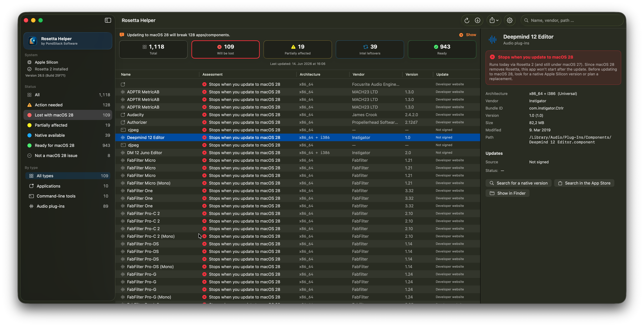644x327 pixels.
Task: Select All types in By type
Action: click(68, 176)
